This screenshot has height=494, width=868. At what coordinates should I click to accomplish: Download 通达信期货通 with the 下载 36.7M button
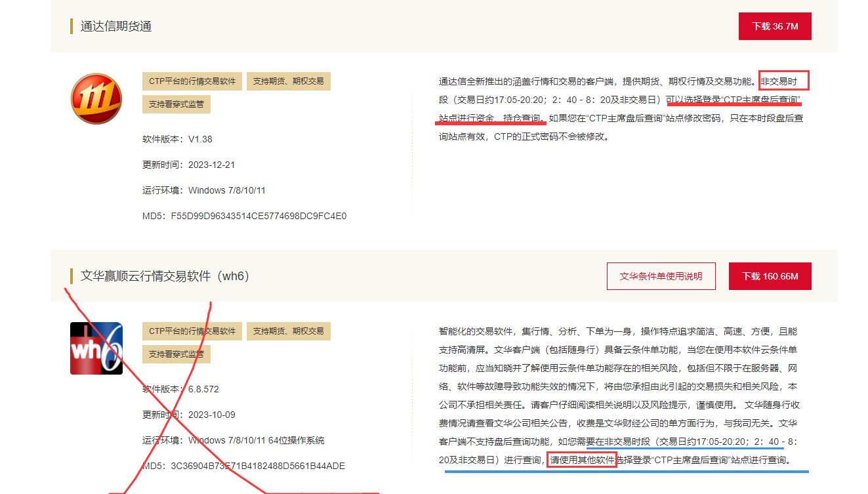[x=775, y=26]
